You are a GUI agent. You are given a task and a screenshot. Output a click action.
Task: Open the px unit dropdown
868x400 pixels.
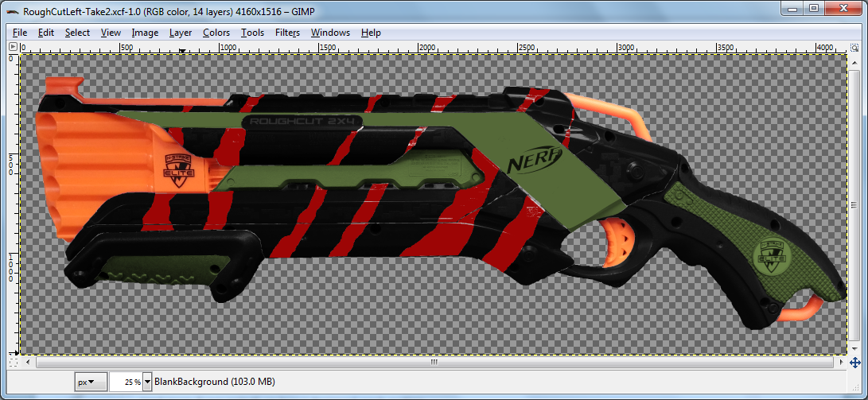[91, 382]
